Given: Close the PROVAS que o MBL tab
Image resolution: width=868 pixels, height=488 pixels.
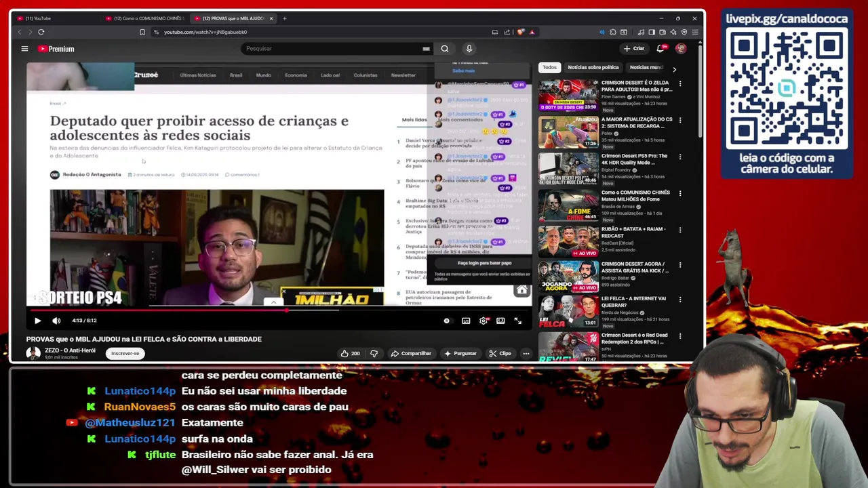Looking at the screenshot, I should (271, 18).
